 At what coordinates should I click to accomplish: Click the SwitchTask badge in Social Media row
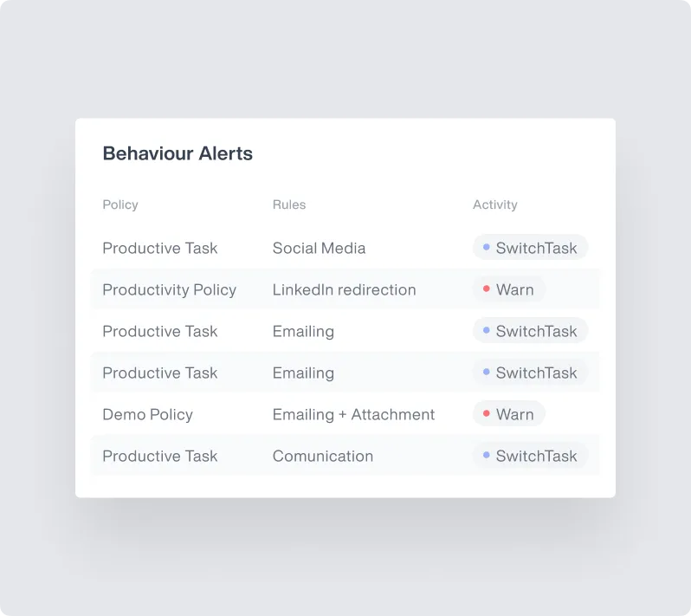[530, 248]
